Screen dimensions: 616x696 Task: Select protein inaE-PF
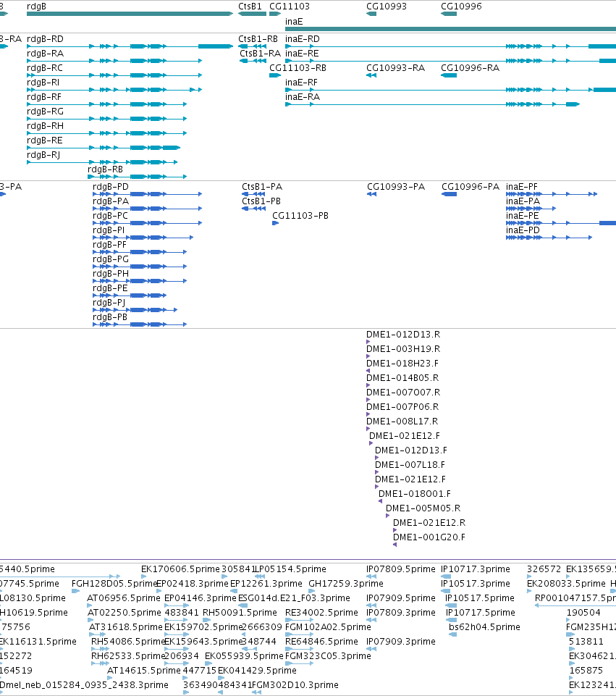click(522, 187)
